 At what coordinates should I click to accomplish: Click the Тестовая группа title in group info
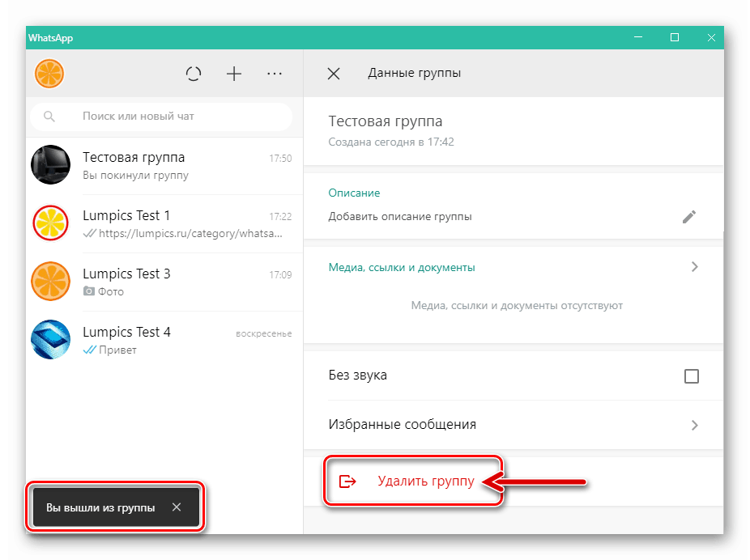385,121
